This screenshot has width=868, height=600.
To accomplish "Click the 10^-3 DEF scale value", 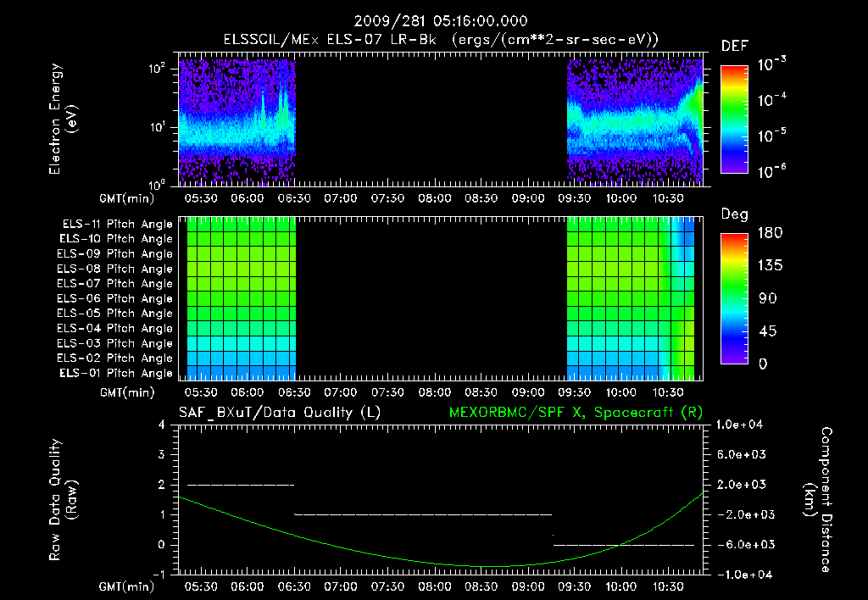I will pyautogui.click(x=771, y=64).
